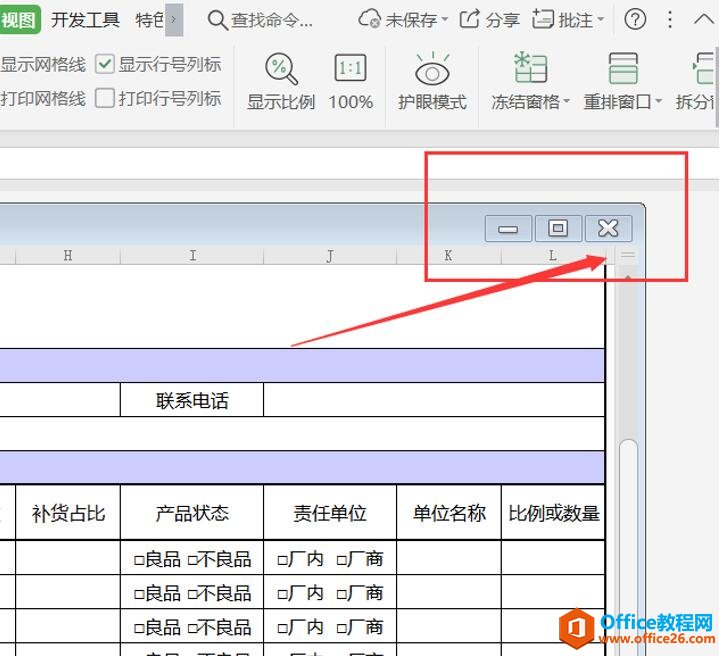The image size is (722, 656).
Task: Select column J header
Action: 330,255
